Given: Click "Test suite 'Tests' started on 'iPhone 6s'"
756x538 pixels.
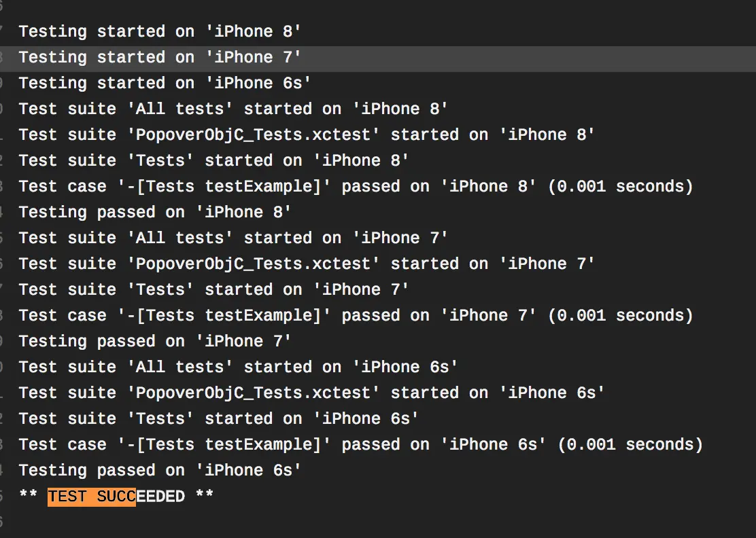Looking at the screenshot, I should 218,419.
